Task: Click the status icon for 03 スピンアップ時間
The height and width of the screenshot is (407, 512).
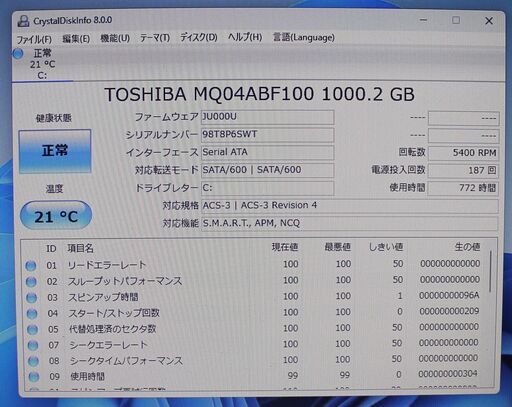Action: tap(32, 297)
